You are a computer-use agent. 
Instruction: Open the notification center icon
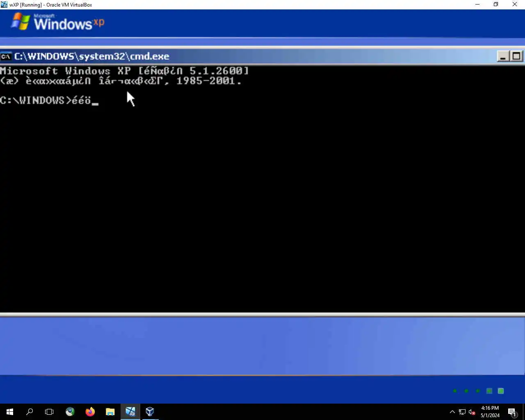point(512,412)
